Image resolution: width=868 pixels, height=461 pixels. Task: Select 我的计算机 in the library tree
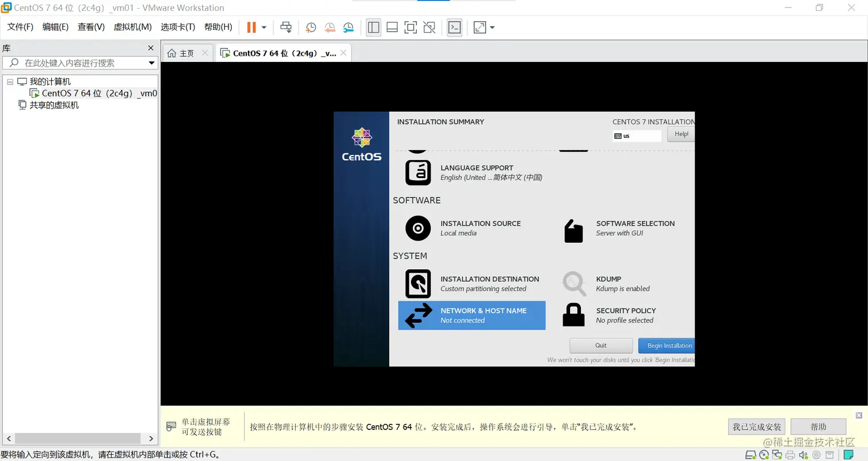(50, 82)
